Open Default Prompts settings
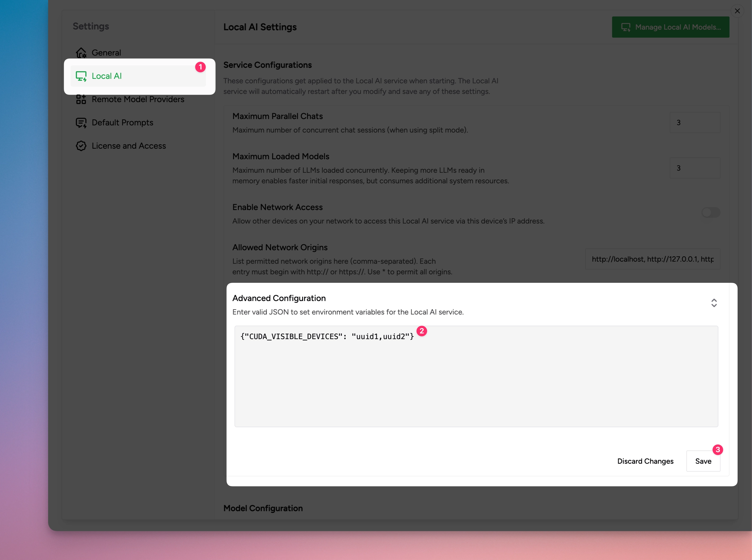The width and height of the screenshot is (752, 560). click(x=122, y=122)
